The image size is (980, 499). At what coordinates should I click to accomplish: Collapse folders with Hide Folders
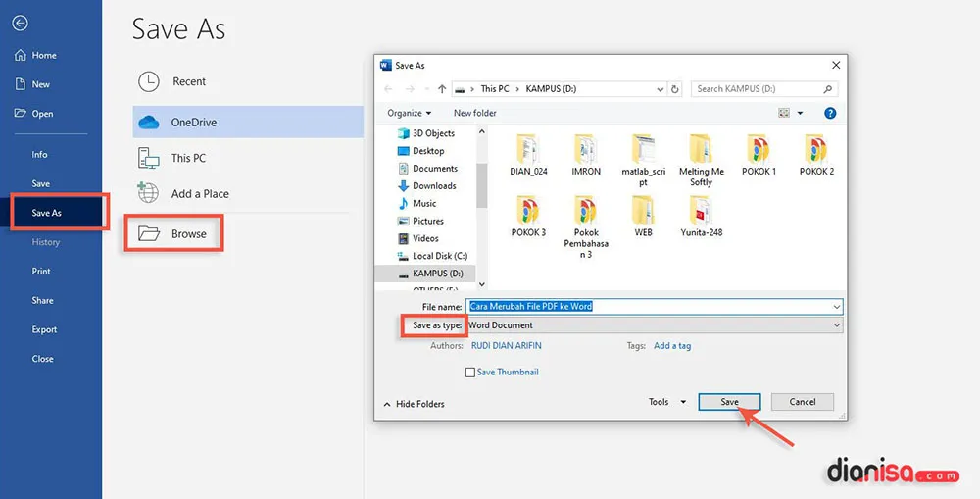pos(414,405)
